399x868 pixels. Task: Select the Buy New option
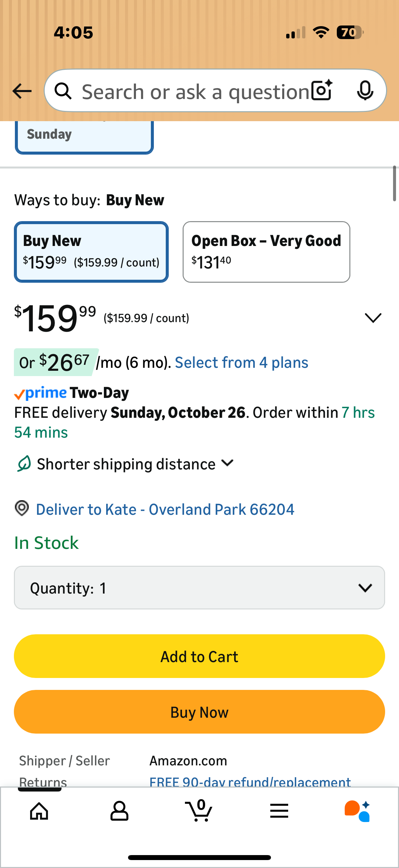coord(91,252)
